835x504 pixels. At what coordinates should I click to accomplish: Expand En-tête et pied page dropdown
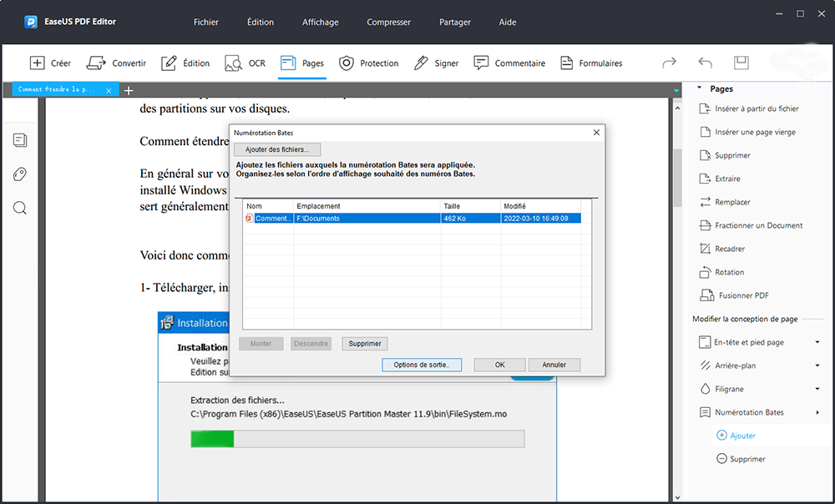coord(817,342)
